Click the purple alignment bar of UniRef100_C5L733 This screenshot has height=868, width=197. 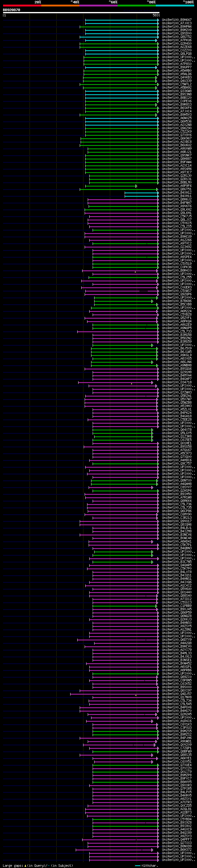[118, 332]
